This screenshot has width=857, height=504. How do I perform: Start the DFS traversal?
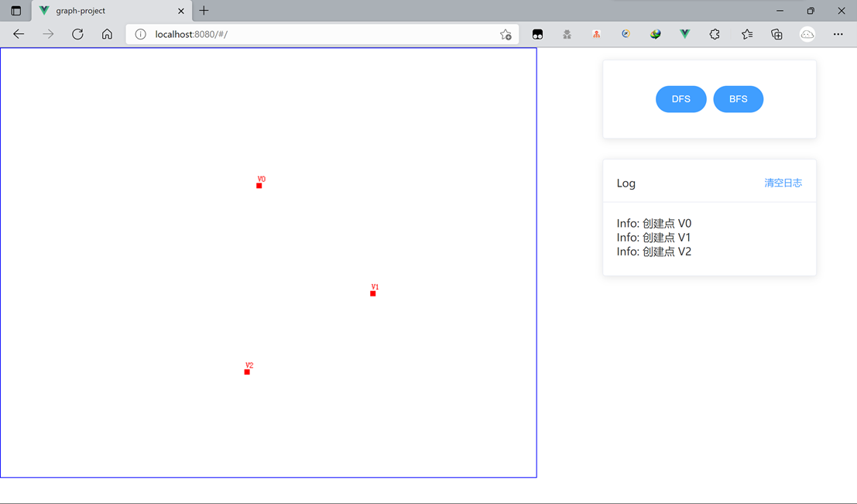[680, 99]
